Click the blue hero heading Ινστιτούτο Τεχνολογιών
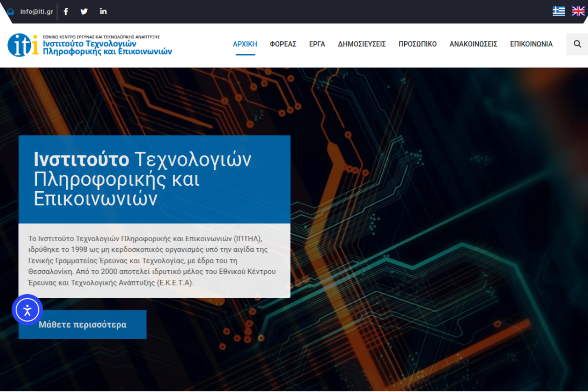Viewport: 588px width, 392px height. pos(142,179)
